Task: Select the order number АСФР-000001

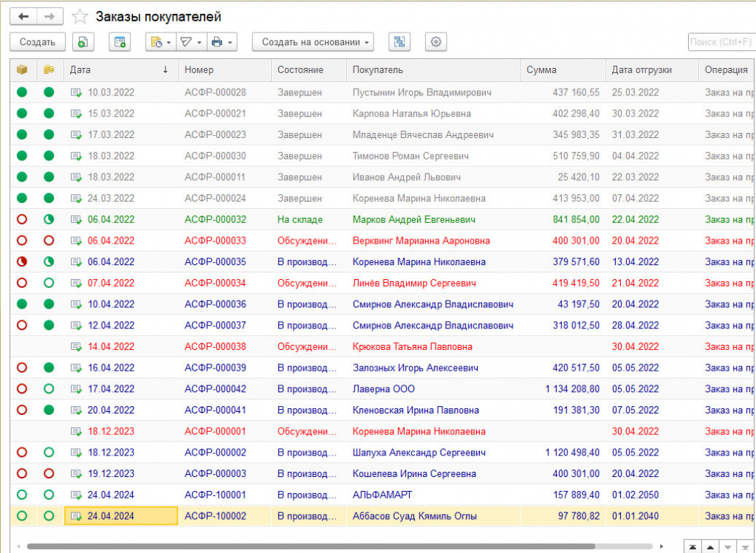Action: (215, 431)
